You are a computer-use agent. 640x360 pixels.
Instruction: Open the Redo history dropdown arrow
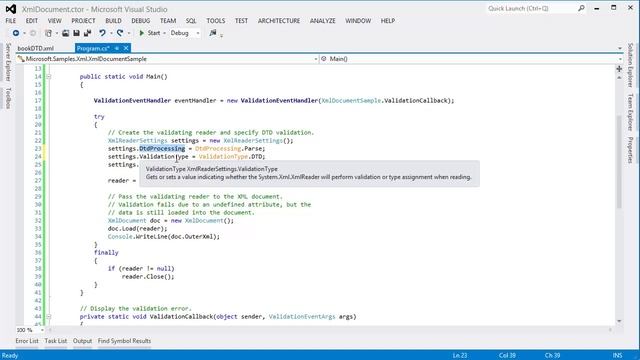pyautogui.click(x=129, y=33)
